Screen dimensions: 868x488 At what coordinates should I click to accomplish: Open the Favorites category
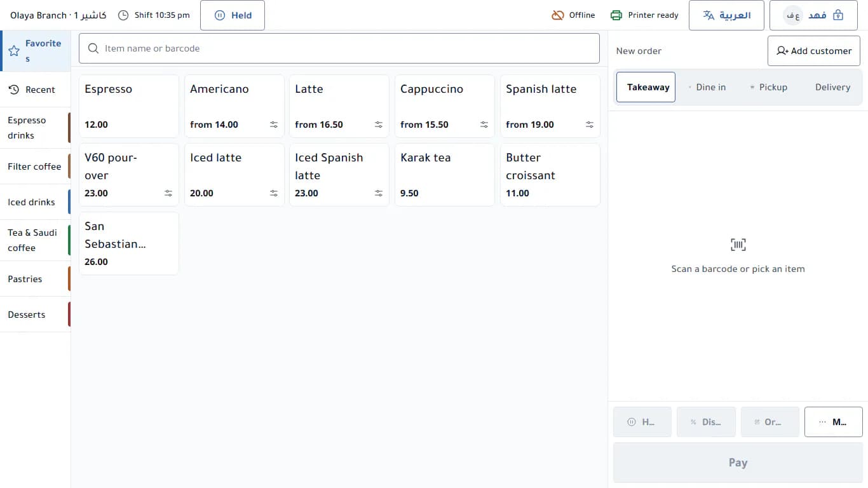pyautogui.click(x=36, y=51)
